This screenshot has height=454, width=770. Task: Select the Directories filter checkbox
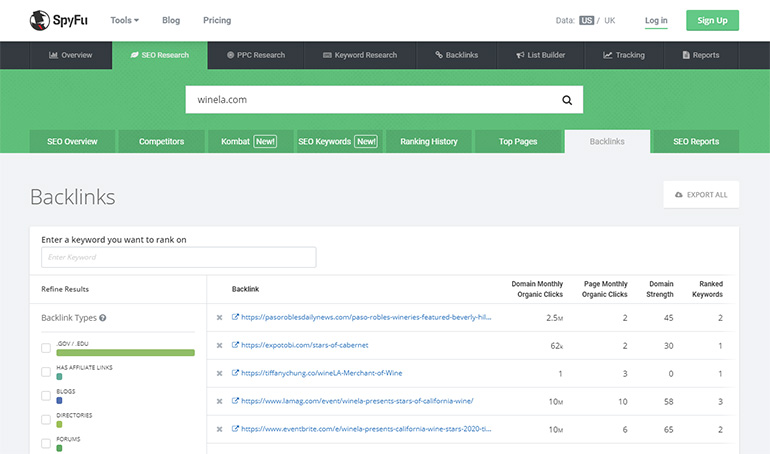click(46, 420)
